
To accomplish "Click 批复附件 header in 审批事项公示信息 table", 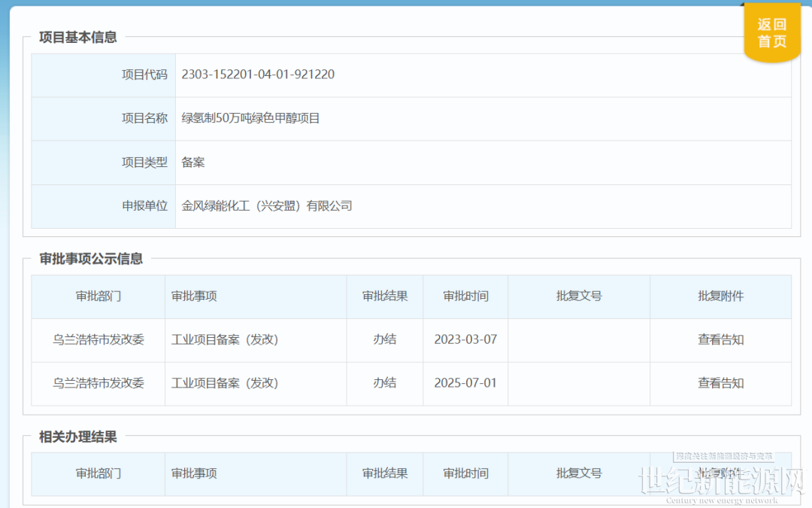I will pos(720,296).
